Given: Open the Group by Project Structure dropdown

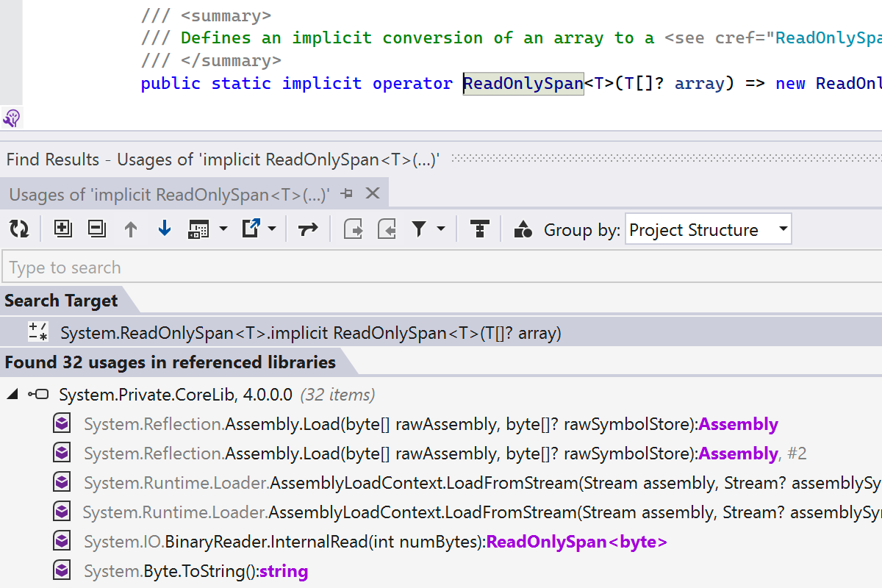Looking at the screenshot, I should pos(708,229).
